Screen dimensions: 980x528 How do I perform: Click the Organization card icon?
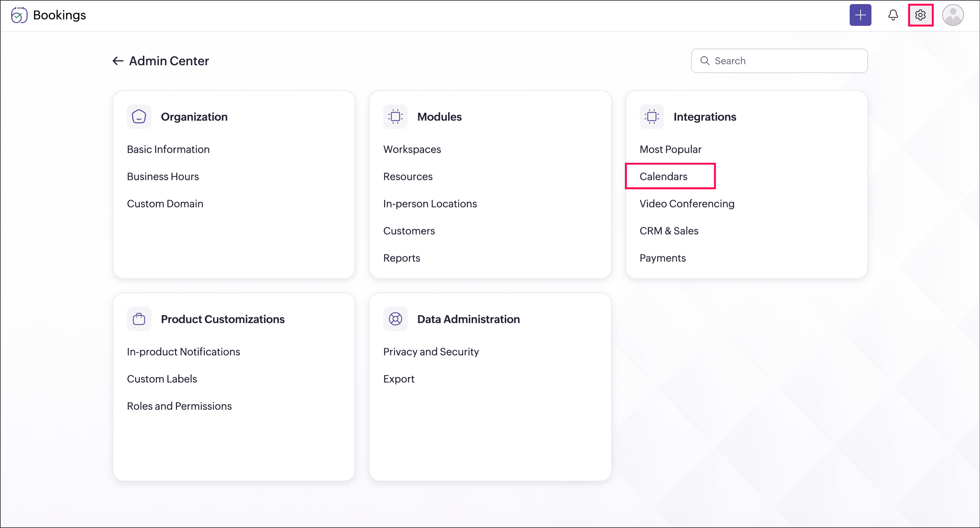pos(139,117)
